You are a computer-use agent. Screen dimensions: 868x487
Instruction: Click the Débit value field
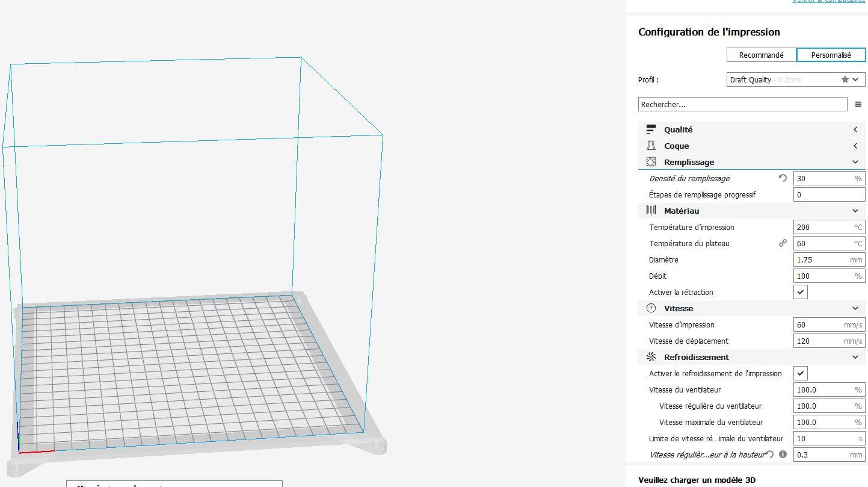[x=830, y=276]
